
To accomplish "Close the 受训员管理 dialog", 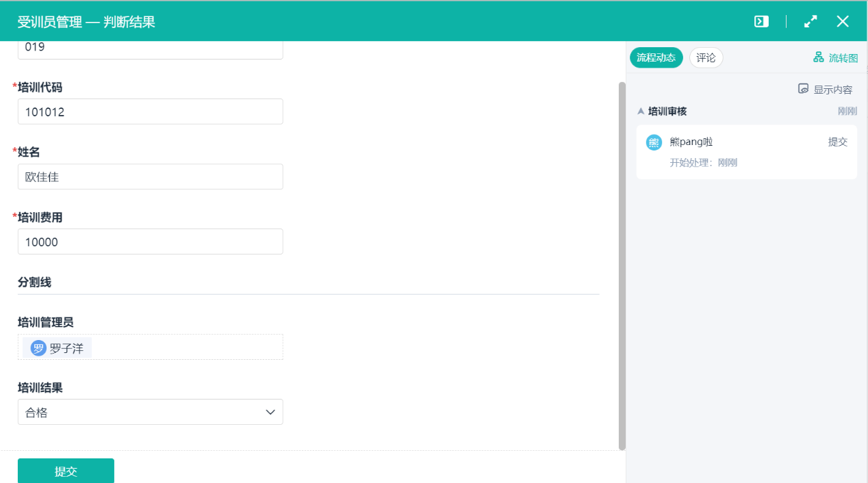I will point(843,21).
